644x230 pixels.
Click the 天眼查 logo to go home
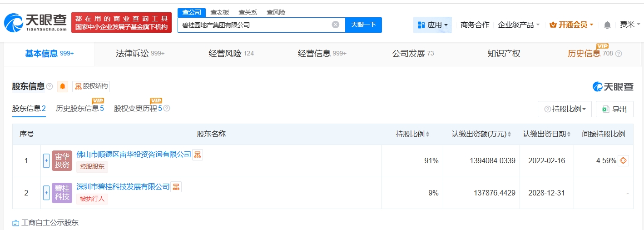click(35, 22)
